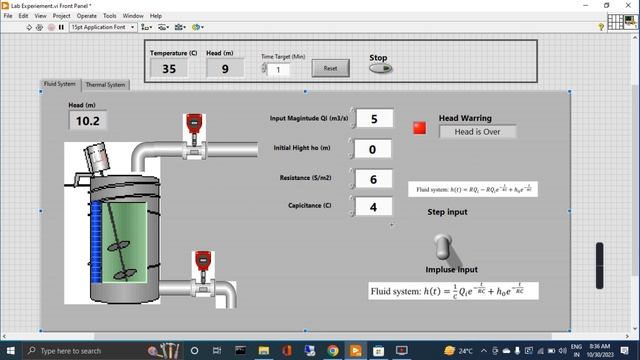Increment the Resistance stepper arrow
The image size is (640, 360).
point(351,171)
